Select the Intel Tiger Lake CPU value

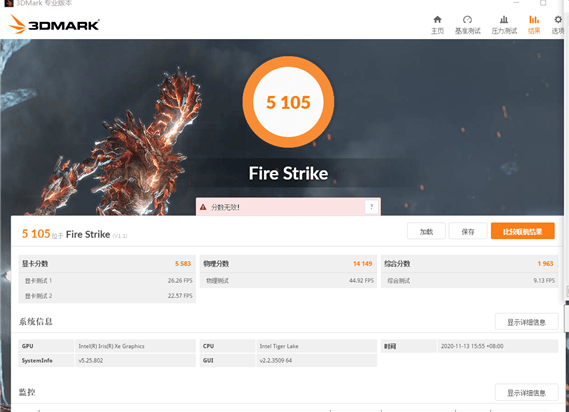(279, 346)
